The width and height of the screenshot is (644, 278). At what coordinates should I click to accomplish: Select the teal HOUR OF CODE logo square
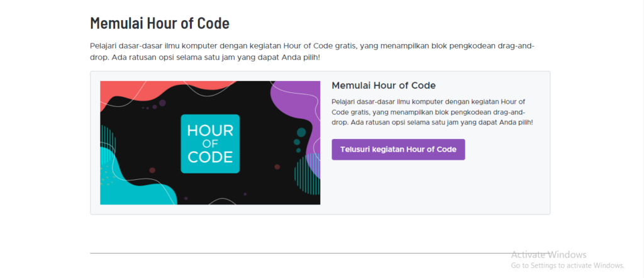pos(210,144)
